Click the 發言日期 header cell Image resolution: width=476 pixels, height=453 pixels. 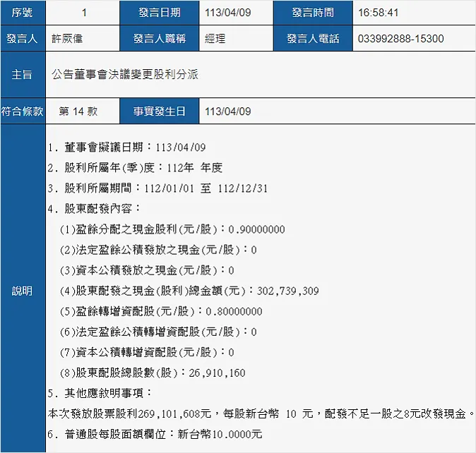(x=160, y=13)
